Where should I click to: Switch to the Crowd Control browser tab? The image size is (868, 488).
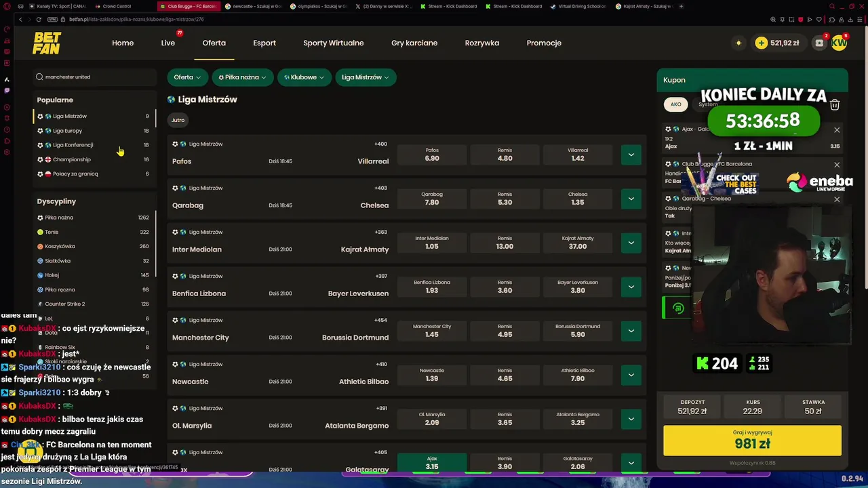(117, 6)
